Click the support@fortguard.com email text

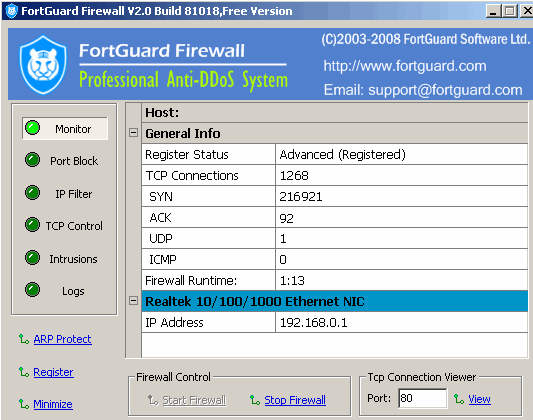coord(445,90)
